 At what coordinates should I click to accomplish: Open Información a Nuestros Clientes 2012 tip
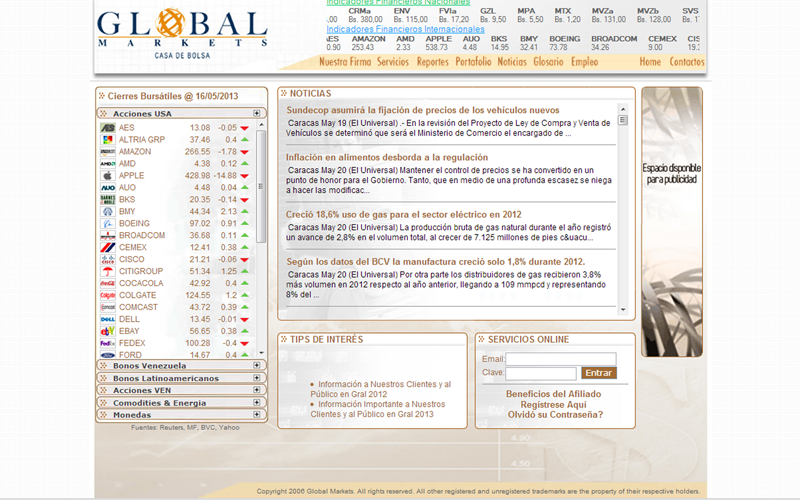pyautogui.click(x=381, y=389)
